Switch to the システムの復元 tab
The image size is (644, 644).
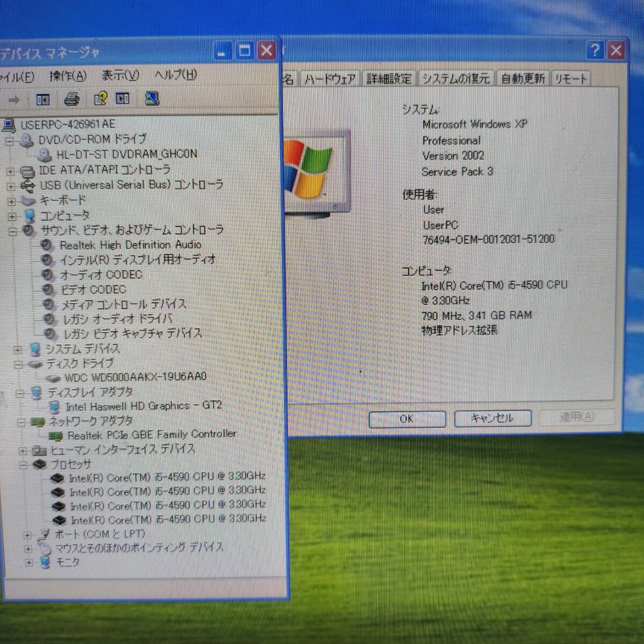pos(456,79)
